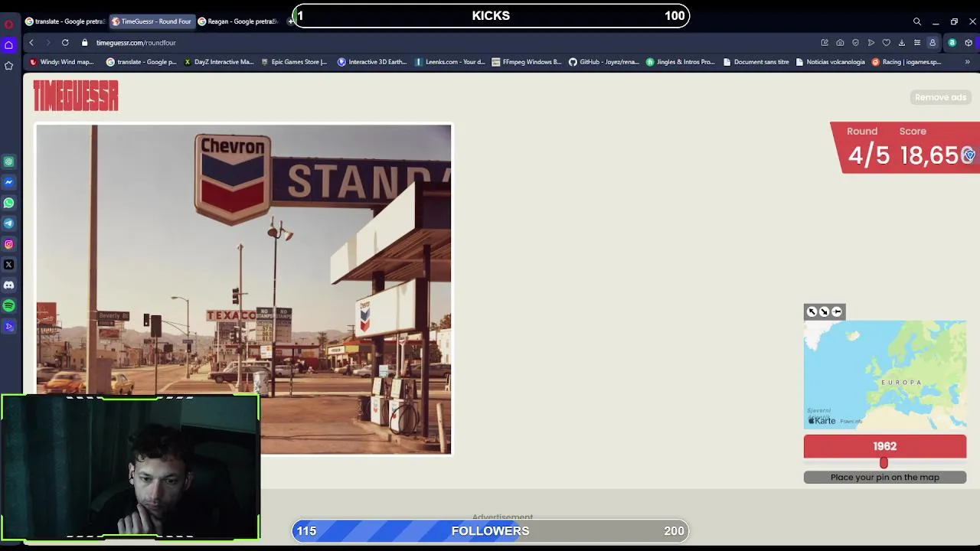Take a snapshot with camera icon
The width and height of the screenshot is (980, 551).
click(x=840, y=43)
